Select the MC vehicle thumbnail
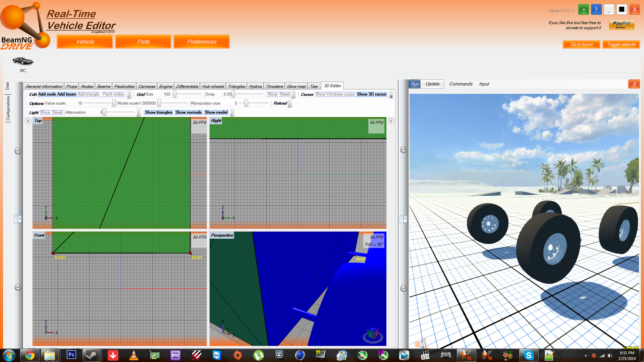Image resolution: width=644 pixels, height=362 pixels. [23, 64]
